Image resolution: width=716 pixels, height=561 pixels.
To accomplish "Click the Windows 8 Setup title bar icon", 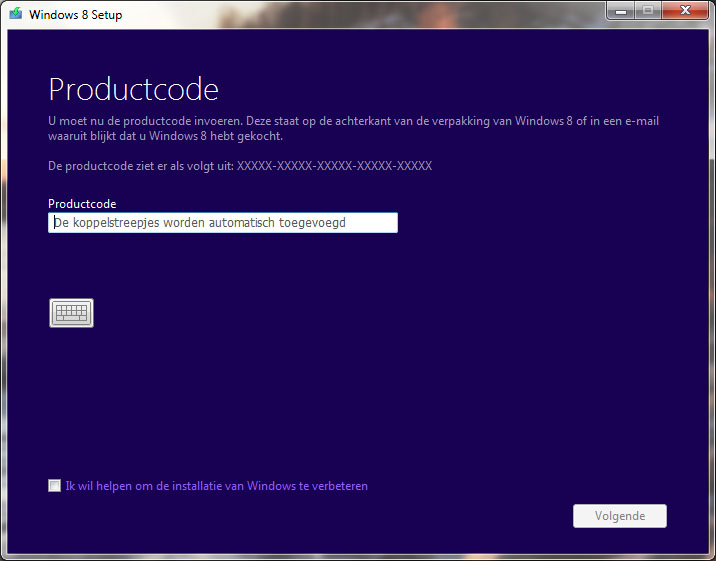I will pos(16,13).
